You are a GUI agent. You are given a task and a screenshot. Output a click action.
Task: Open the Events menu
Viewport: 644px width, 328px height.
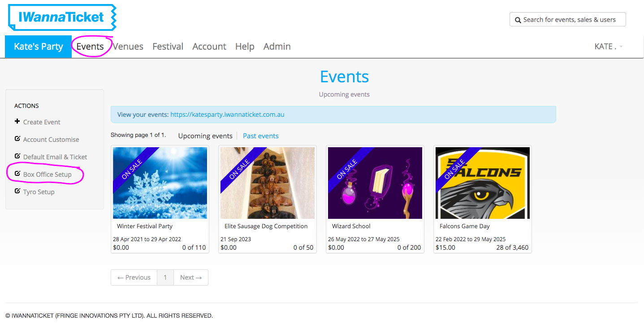point(90,47)
